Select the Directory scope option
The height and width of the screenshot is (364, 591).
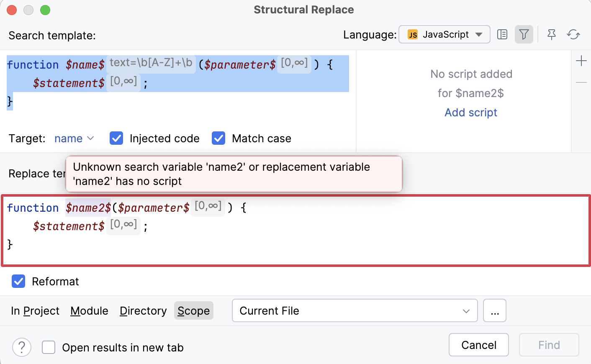pos(143,310)
